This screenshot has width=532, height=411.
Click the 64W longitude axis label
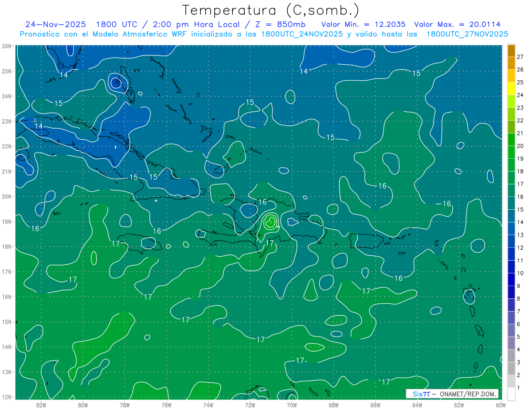point(417,405)
